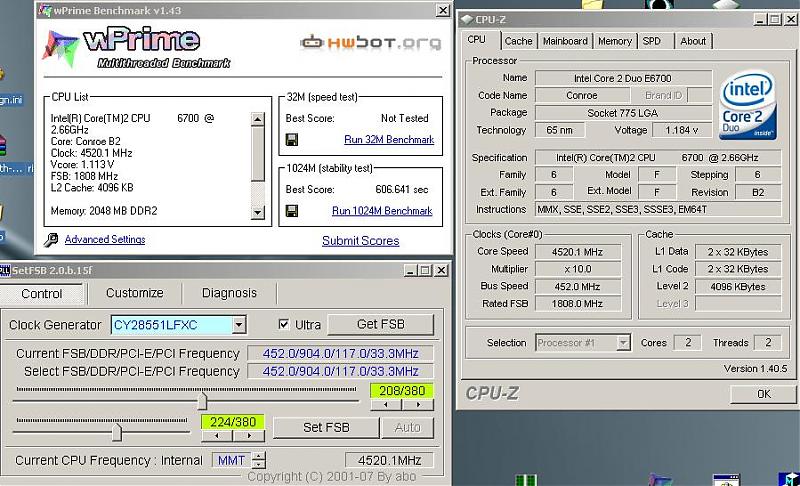
Task: Click CPU List scrollbar down arrow
Action: coord(258,213)
